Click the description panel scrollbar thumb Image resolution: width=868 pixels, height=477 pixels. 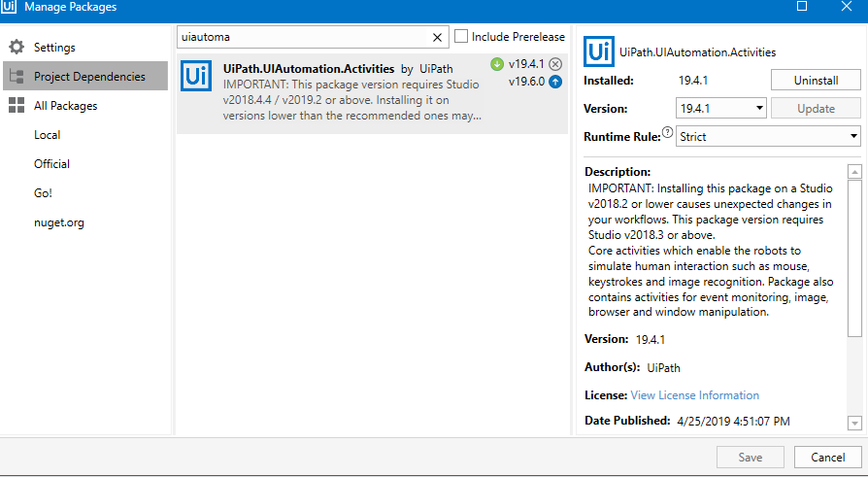(854, 257)
